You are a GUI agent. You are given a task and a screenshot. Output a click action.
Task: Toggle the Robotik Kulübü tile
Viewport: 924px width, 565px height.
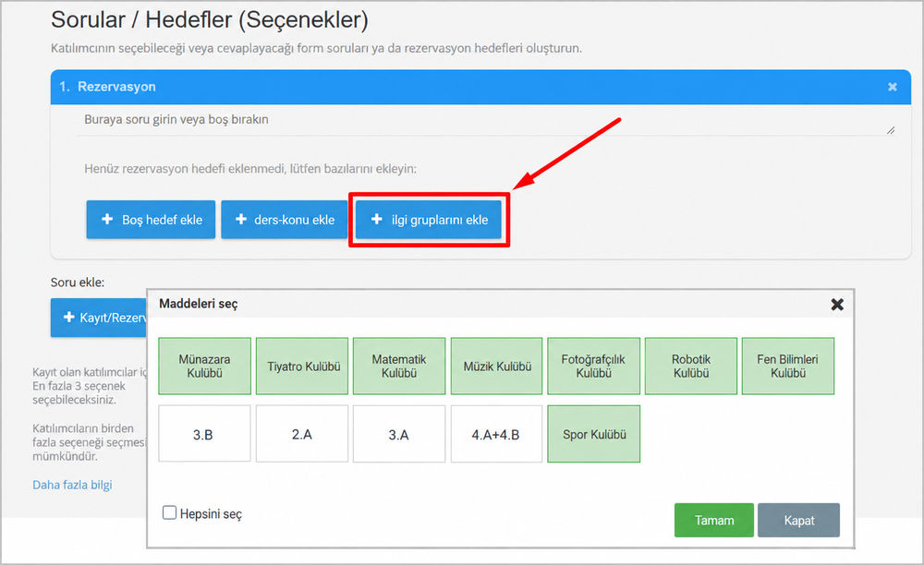click(690, 367)
